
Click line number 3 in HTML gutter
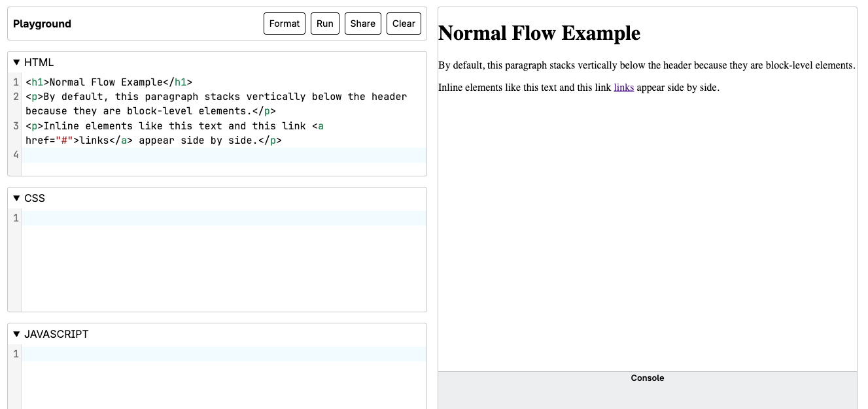click(16, 126)
